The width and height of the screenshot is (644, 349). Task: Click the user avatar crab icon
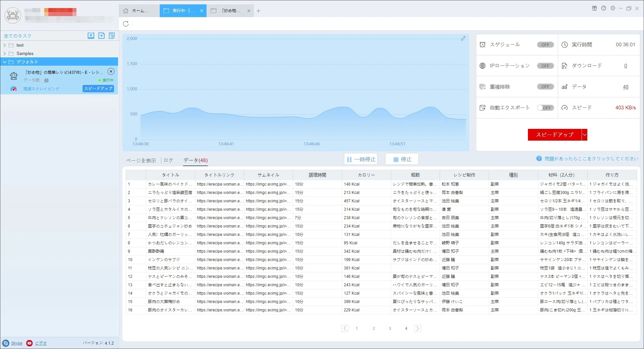pyautogui.click(x=13, y=15)
